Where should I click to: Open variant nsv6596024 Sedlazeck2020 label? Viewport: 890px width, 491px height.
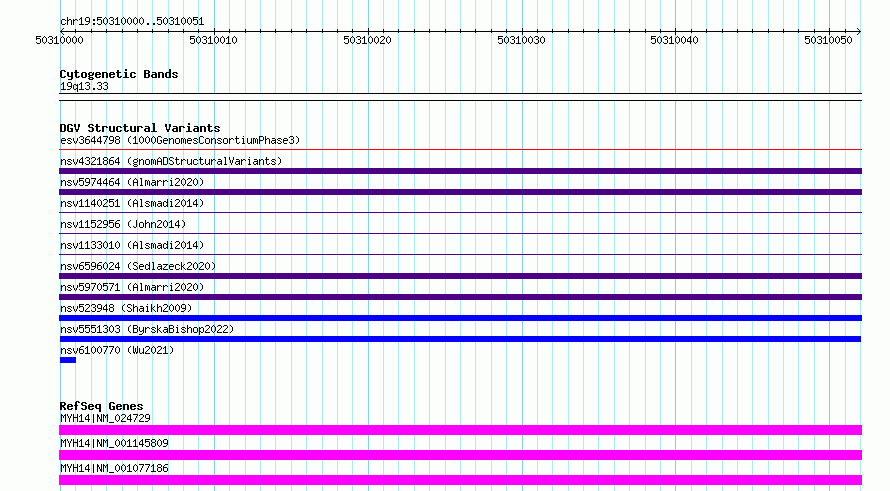(x=138, y=266)
